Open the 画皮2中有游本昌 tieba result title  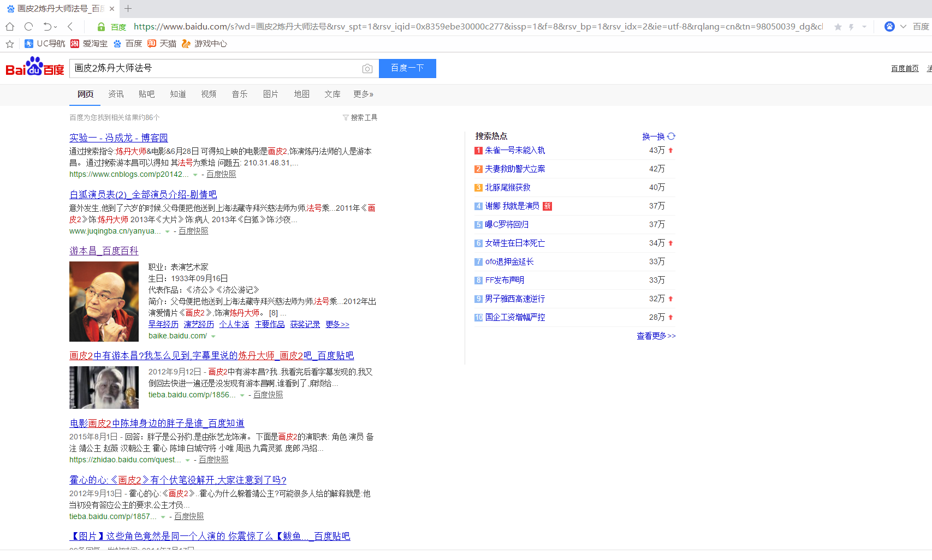tap(211, 356)
